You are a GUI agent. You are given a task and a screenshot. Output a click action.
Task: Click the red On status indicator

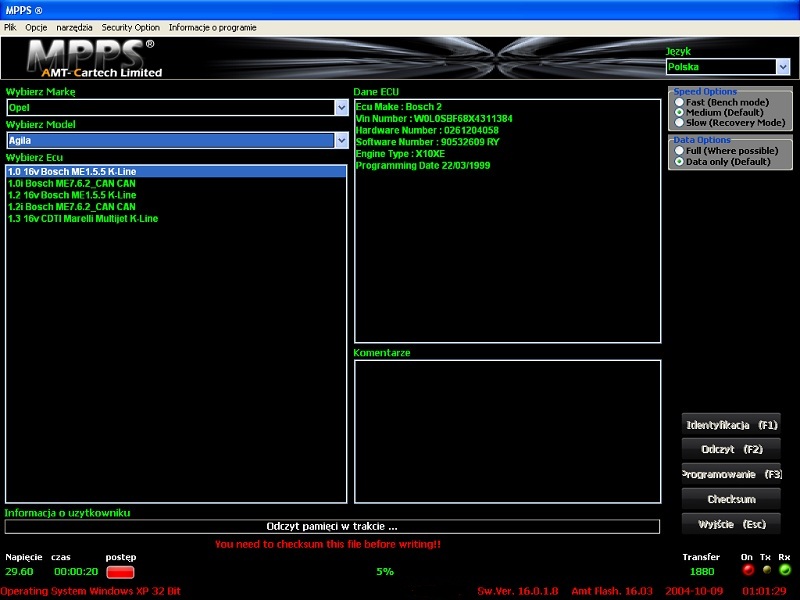pos(747,570)
